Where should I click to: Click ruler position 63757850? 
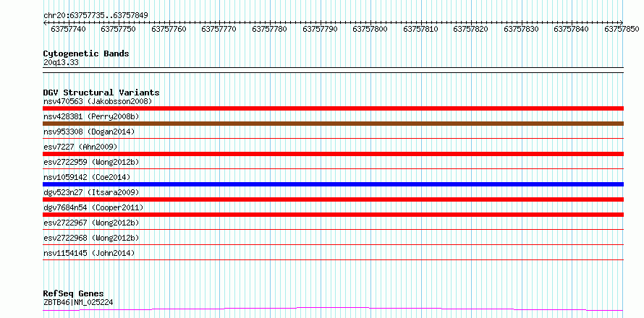pos(622,29)
